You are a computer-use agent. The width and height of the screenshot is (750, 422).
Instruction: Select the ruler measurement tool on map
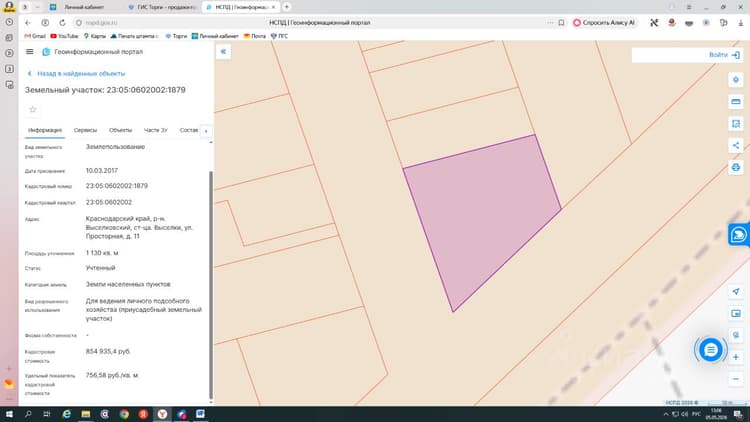point(736,101)
